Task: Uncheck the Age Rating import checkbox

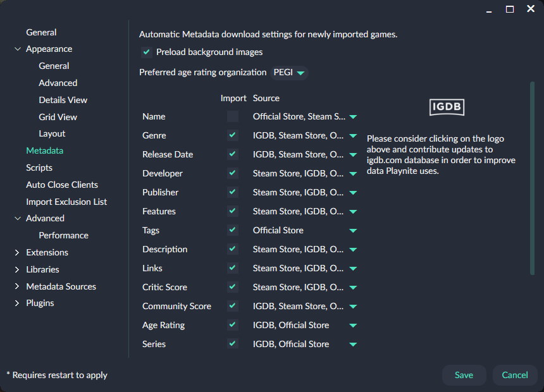Action: click(x=232, y=325)
